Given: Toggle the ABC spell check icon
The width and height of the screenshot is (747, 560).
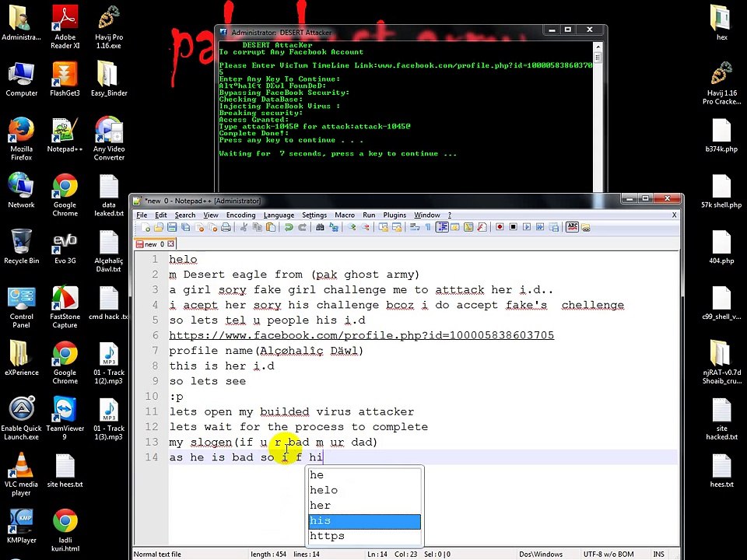Looking at the screenshot, I should coord(572,228).
